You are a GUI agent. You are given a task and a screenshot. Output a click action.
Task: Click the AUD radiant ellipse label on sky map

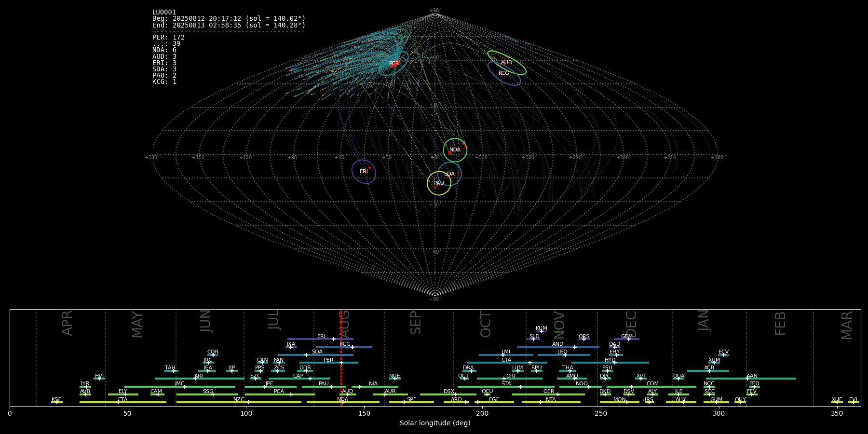pos(506,63)
